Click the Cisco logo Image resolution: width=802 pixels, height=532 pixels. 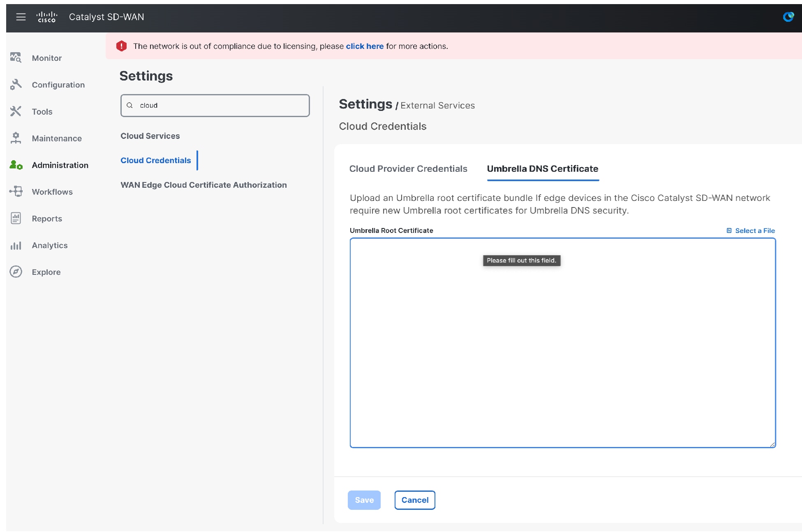tap(46, 17)
